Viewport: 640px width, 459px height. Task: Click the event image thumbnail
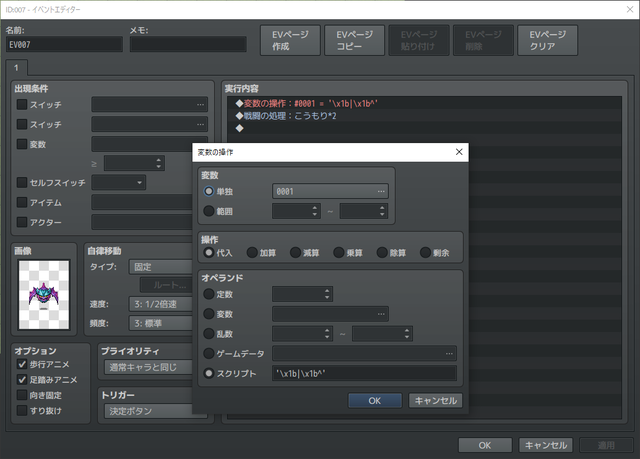pyautogui.click(x=44, y=295)
